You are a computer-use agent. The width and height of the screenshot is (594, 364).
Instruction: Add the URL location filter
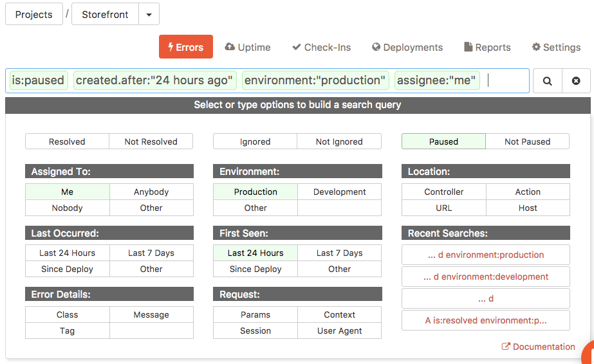click(x=443, y=208)
